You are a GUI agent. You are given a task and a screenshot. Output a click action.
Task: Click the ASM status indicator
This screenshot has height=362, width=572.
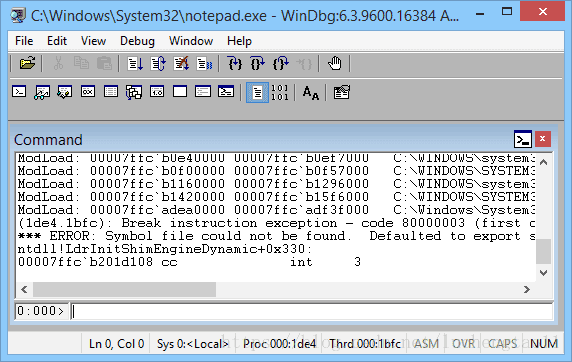point(426,344)
